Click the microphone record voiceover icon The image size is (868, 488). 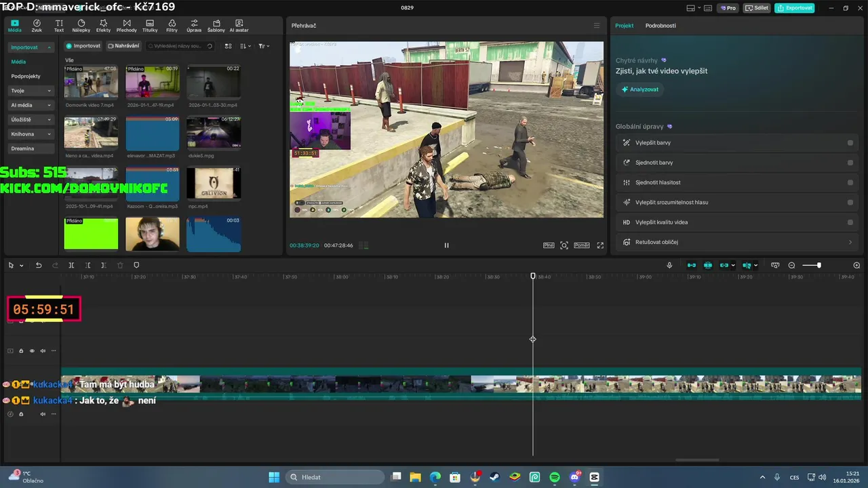pos(669,265)
